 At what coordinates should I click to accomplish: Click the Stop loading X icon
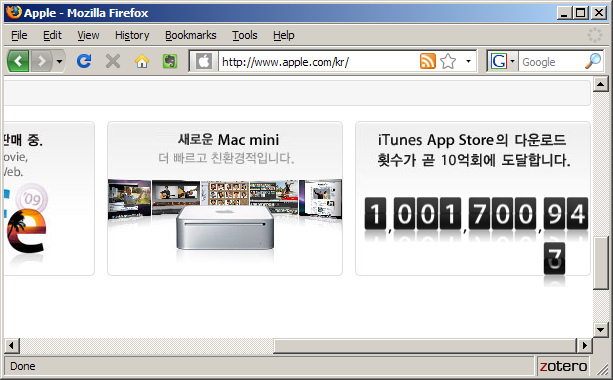(113, 61)
